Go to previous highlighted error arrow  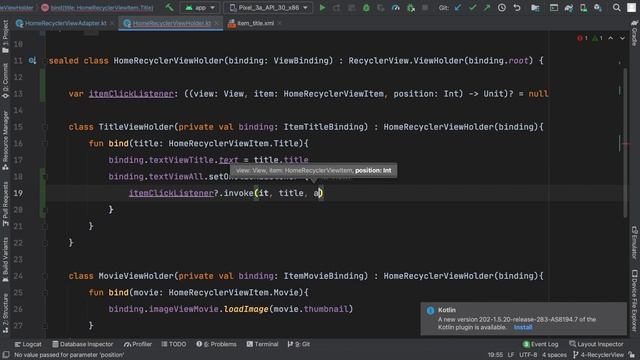pos(611,38)
